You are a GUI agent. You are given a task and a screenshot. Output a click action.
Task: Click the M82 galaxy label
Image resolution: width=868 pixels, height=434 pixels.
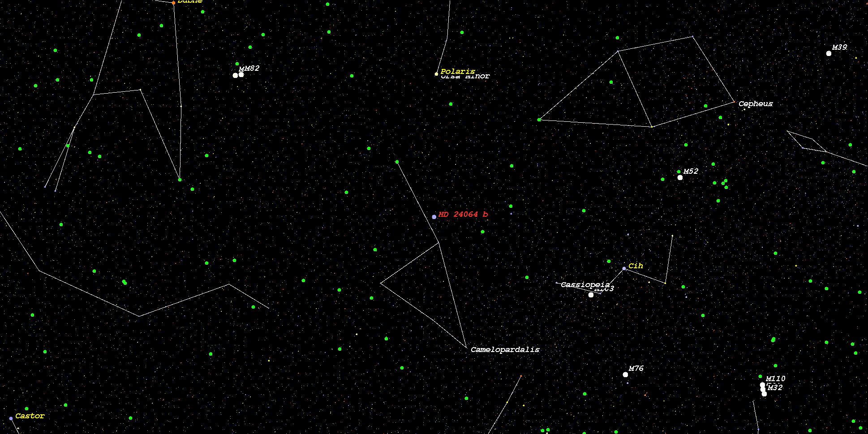click(252, 68)
